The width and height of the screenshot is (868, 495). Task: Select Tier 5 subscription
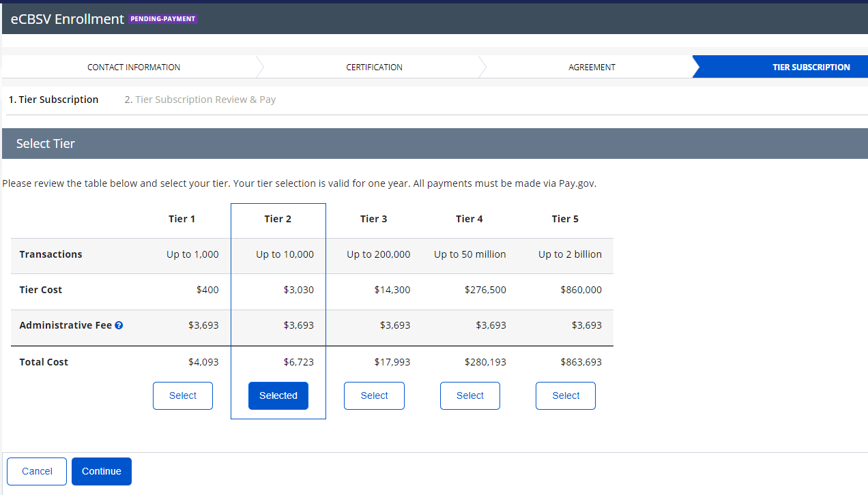(x=566, y=395)
